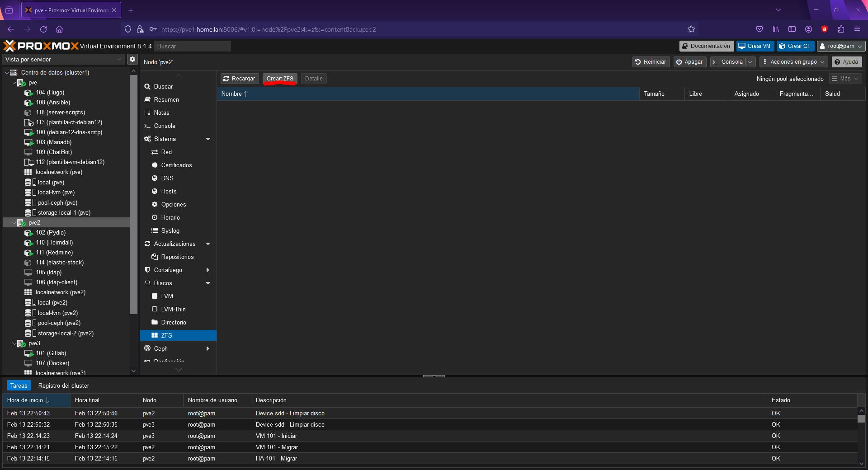Viewport: 868px width, 470px height.
Task: Toggle Firefox sidebar icon
Action: pos(792,29)
